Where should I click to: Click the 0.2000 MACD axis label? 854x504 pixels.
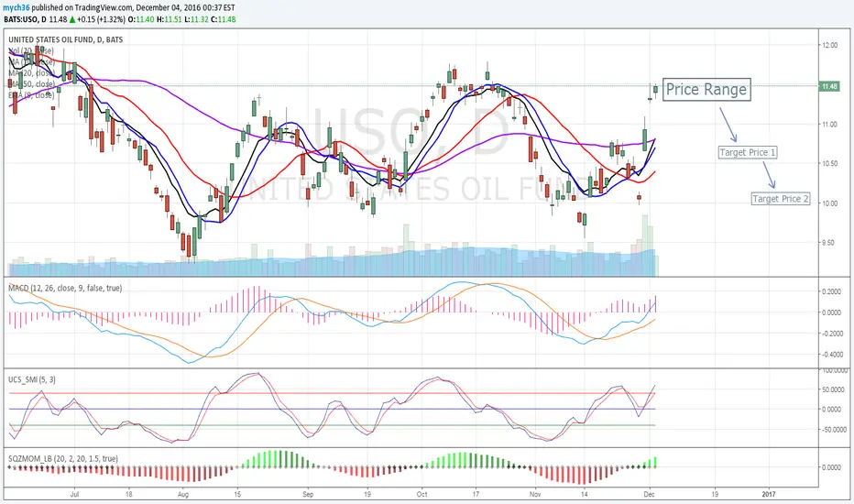tap(831, 291)
